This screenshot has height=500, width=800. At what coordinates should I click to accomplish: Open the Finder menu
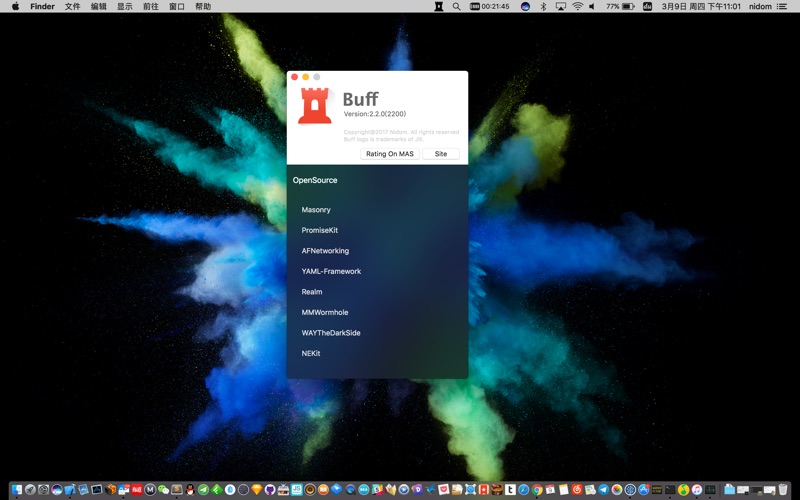[42, 6]
